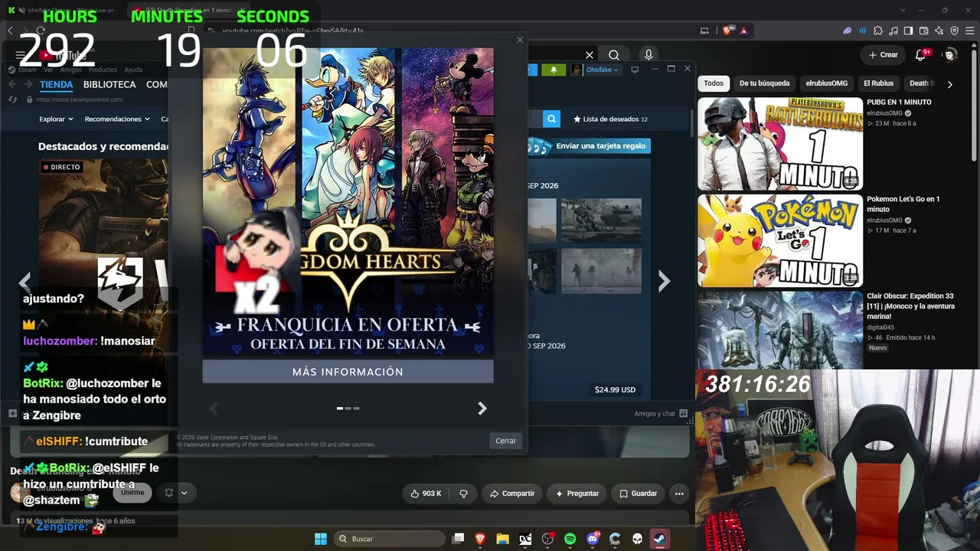Open the Brave Leo AI sparkle icon
Image resolution: width=980 pixels, height=551 pixels.
(x=939, y=31)
